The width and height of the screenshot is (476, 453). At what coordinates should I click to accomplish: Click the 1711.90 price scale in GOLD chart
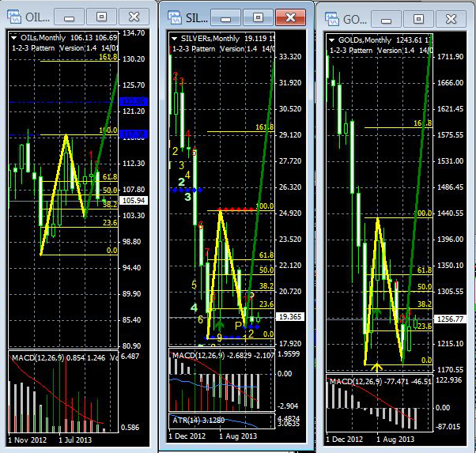point(450,56)
